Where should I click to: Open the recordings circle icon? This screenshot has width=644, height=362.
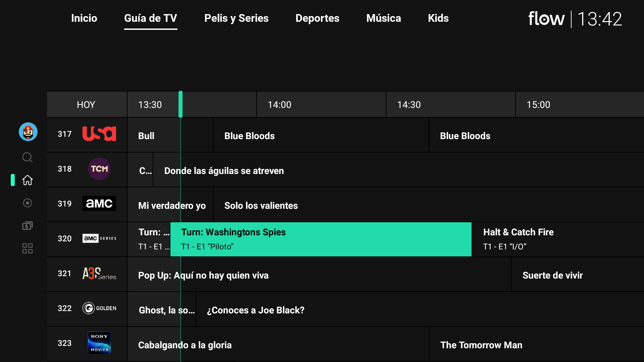point(27,203)
